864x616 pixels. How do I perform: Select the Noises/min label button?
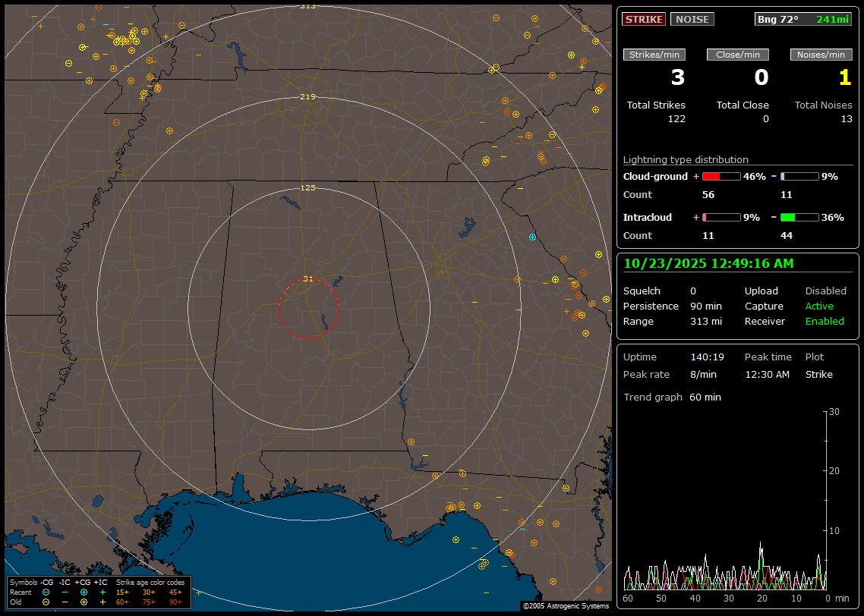tap(821, 55)
